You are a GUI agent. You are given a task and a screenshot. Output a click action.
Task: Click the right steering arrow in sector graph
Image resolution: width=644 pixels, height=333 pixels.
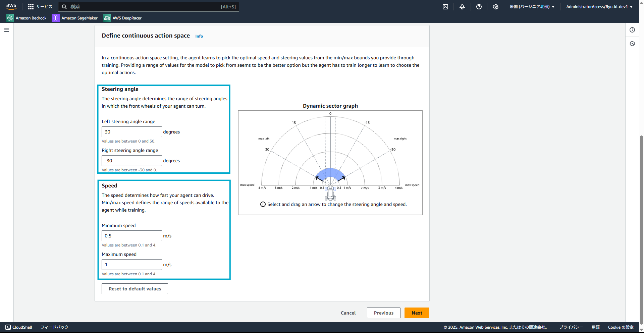pyautogui.click(x=342, y=178)
